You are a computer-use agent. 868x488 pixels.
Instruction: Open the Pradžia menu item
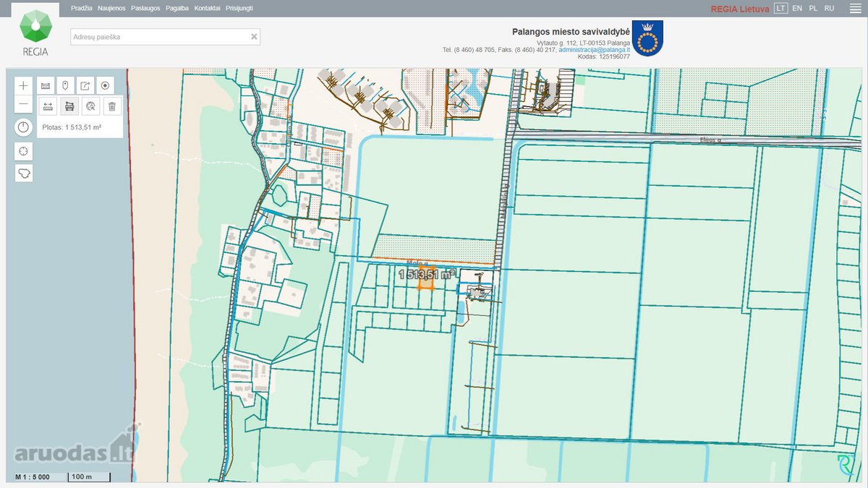click(x=82, y=8)
